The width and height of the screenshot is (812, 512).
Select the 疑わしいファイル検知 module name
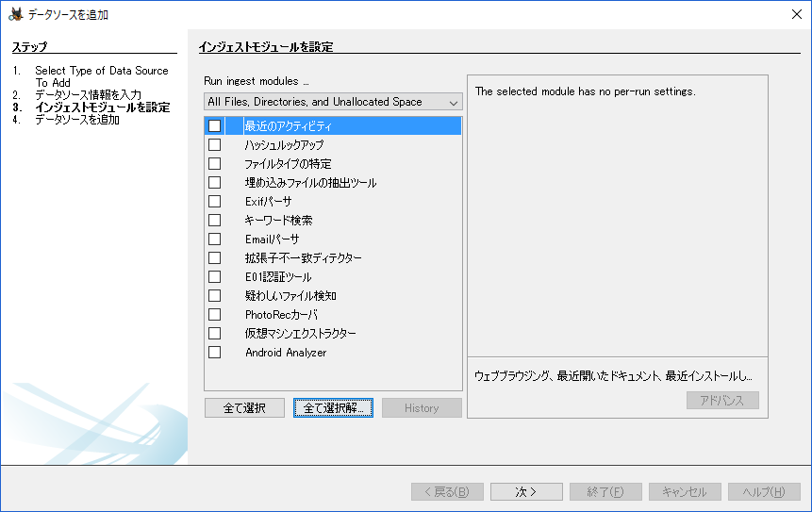[x=290, y=296]
